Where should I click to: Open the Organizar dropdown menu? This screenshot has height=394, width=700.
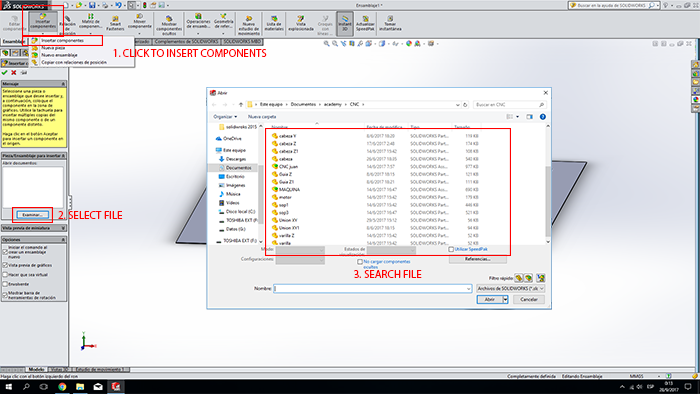tap(225, 117)
